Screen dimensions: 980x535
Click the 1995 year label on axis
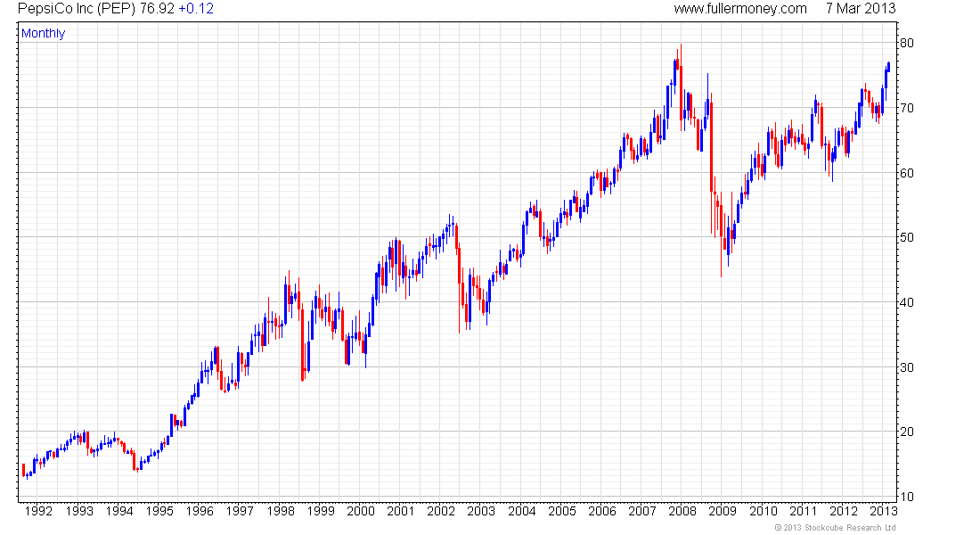tap(159, 511)
